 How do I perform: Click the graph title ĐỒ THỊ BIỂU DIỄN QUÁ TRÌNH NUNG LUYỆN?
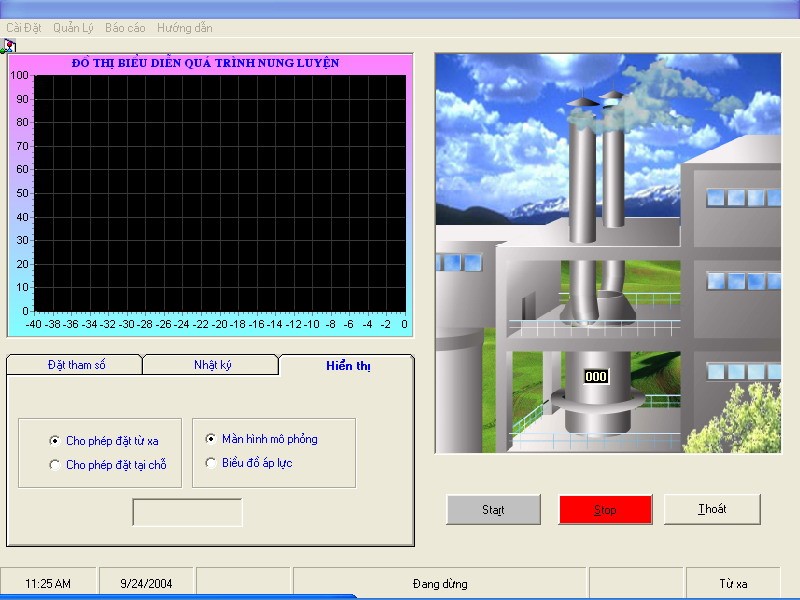tap(206, 63)
